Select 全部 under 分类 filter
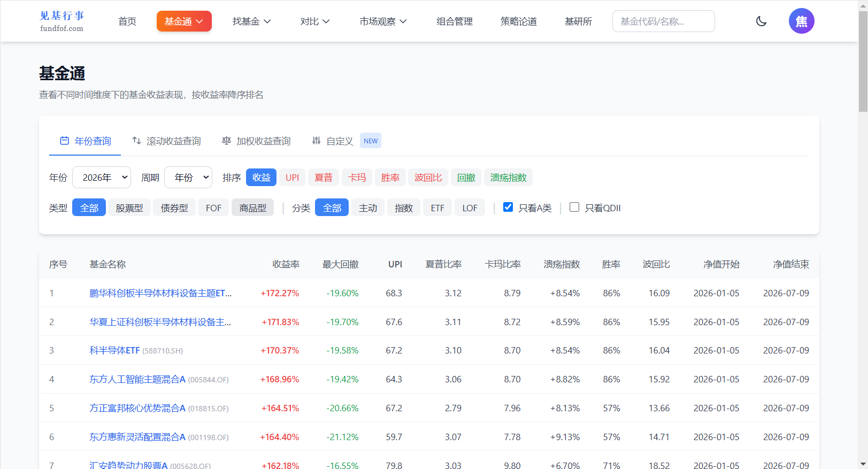 click(x=332, y=207)
